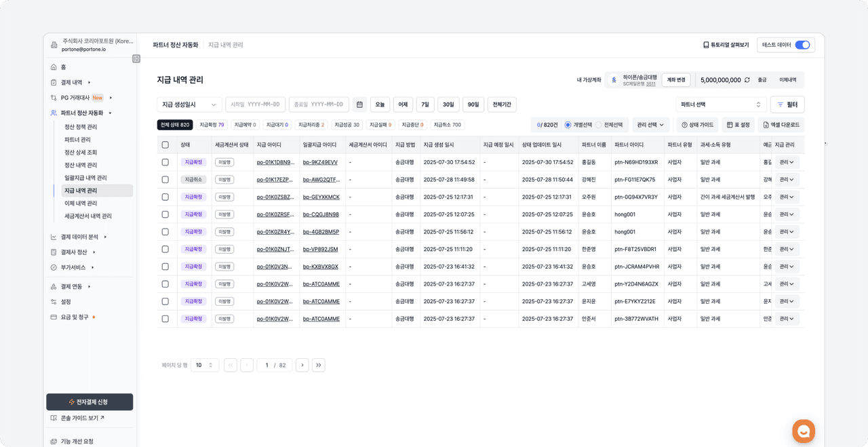Viewport: 868px width, 447px height.
Task: Toggle the test data switch
Action: tap(802, 45)
